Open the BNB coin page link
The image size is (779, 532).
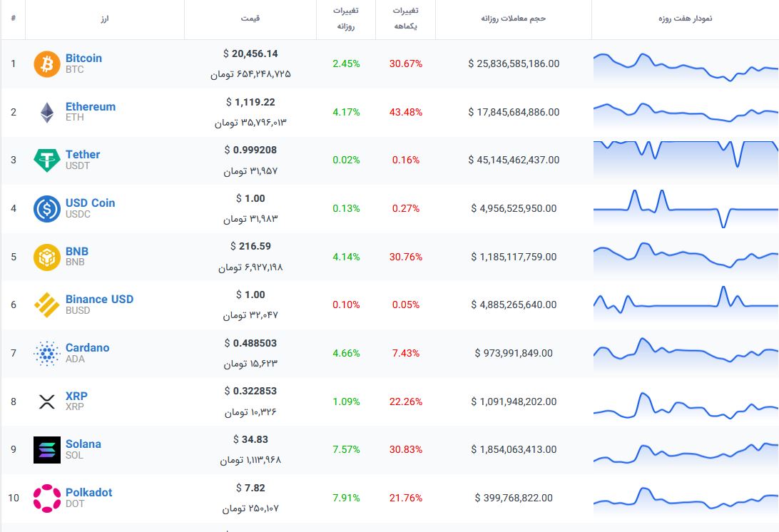[77, 251]
